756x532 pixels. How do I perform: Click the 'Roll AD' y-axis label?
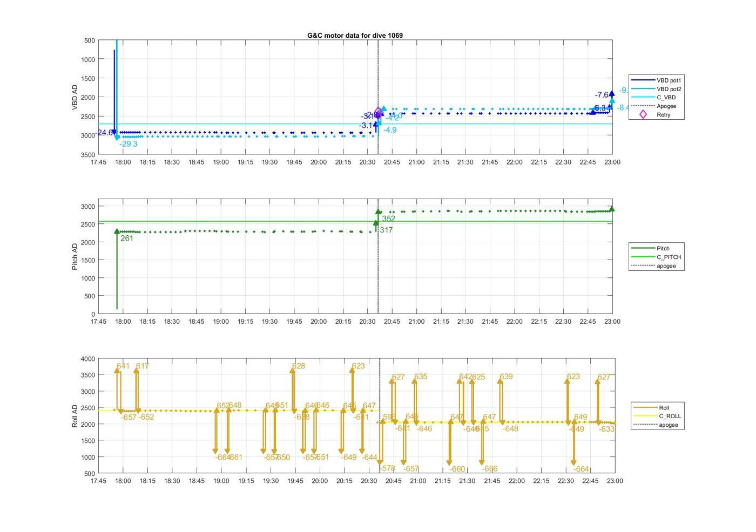pyautogui.click(x=75, y=416)
